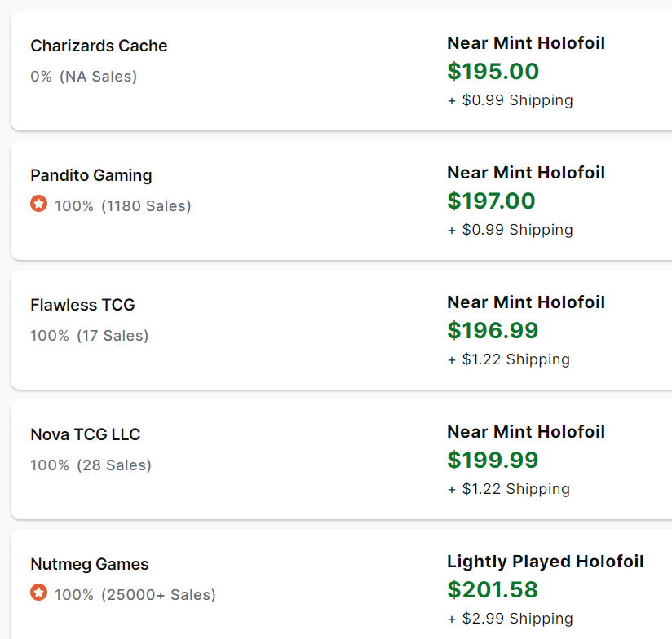Select the $196.99 listing price

[x=493, y=330]
